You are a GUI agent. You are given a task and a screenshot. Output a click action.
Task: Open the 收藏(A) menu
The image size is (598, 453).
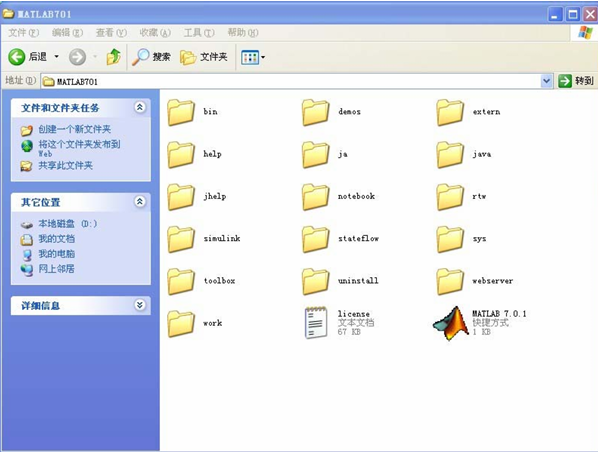[155, 33]
